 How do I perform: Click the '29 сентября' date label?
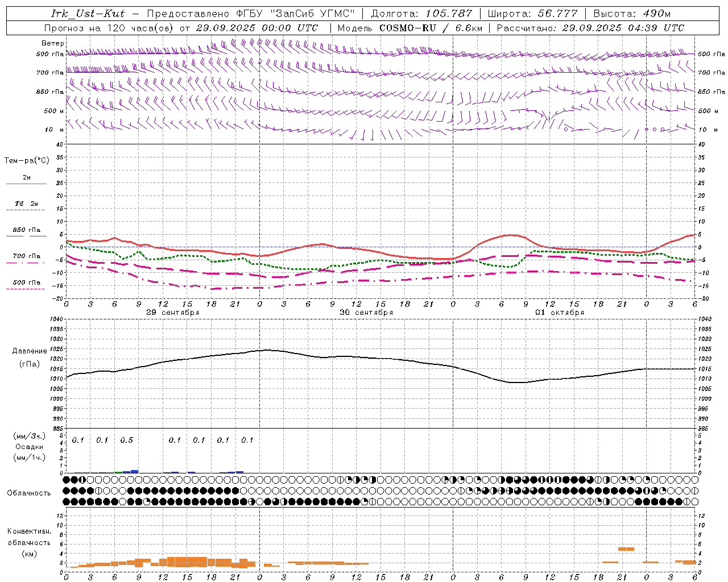point(172,313)
